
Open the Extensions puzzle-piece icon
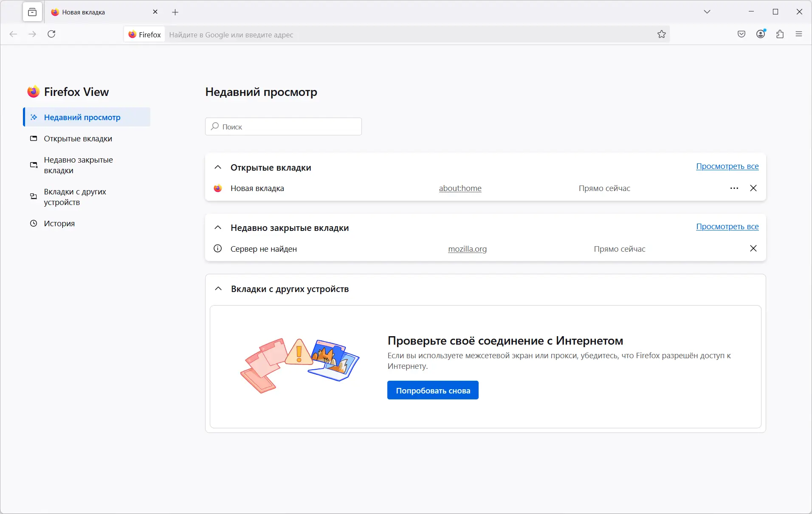[x=780, y=34]
